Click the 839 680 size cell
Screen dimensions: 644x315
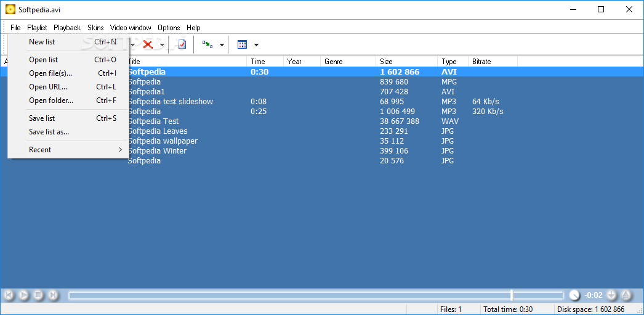click(x=394, y=82)
